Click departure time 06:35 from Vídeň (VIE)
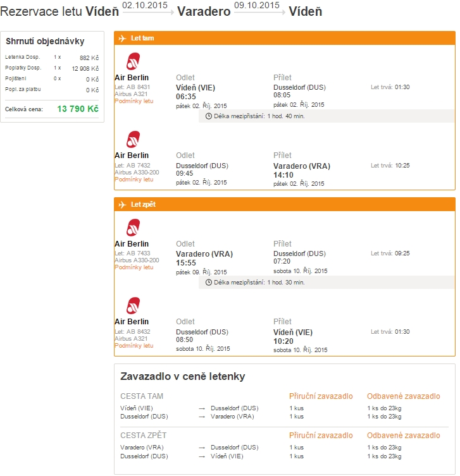The height and width of the screenshot is (476, 460). pyautogui.click(x=186, y=97)
